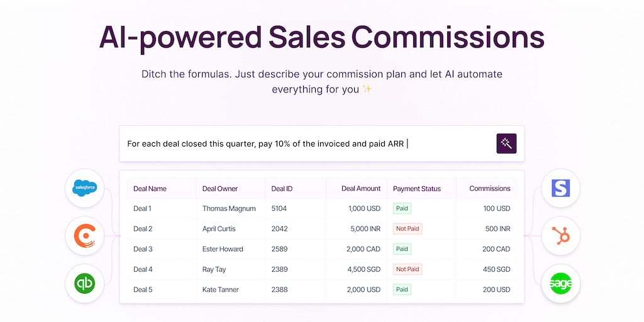
Task: Click the green Sage integration icon
Action: [560, 284]
